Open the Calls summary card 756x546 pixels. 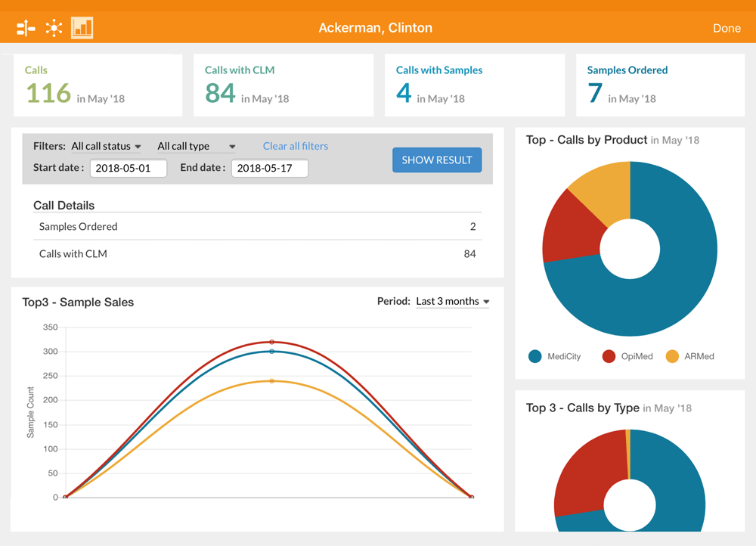pyautogui.click(x=98, y=85)
